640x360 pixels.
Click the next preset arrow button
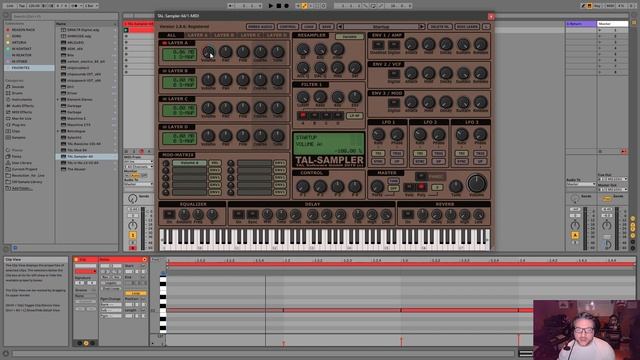tap(422, 27)
